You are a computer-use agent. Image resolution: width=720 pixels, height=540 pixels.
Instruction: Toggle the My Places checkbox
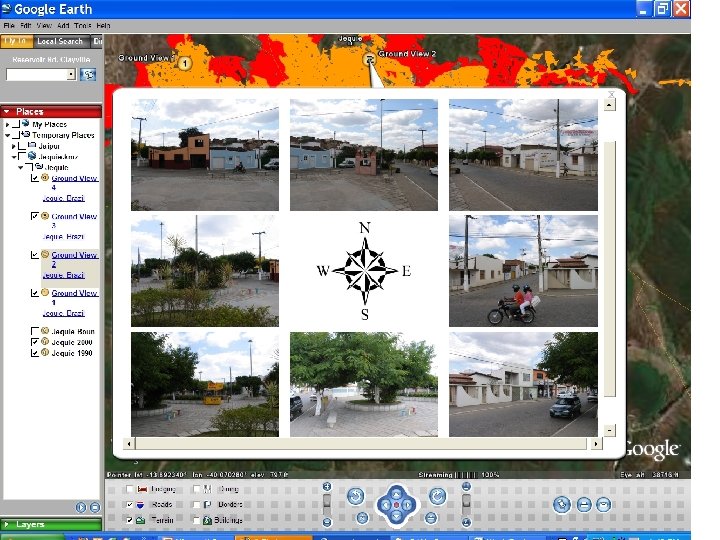(16, 124)
